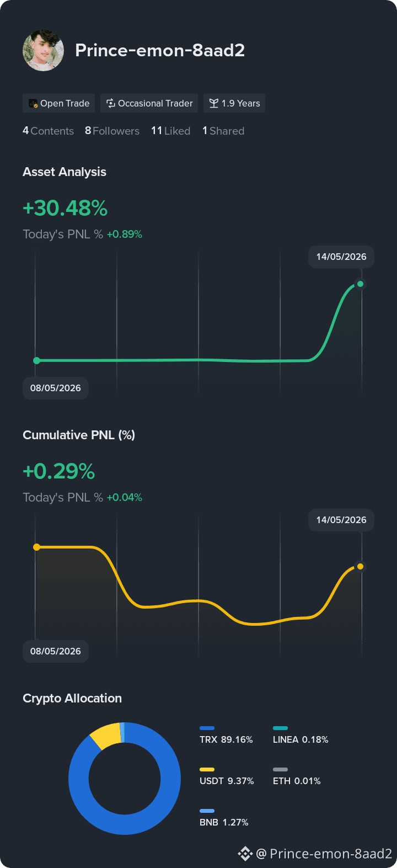Click the ETH gray legend swatch

280,769
